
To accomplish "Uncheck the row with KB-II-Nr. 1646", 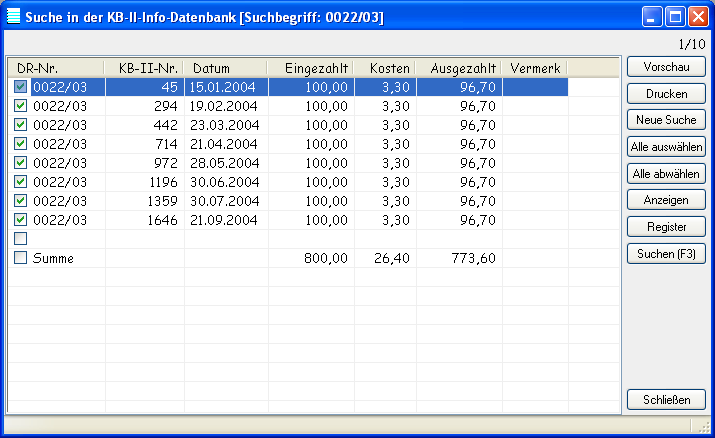I will pos(21,220).
